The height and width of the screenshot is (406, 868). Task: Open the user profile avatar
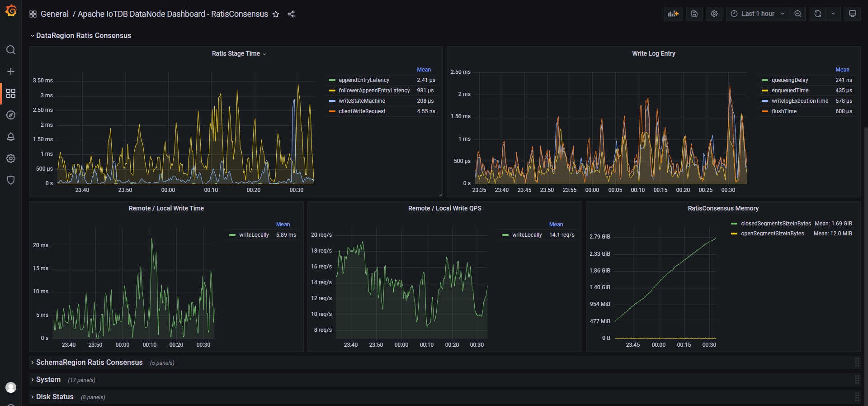point(11,387)
